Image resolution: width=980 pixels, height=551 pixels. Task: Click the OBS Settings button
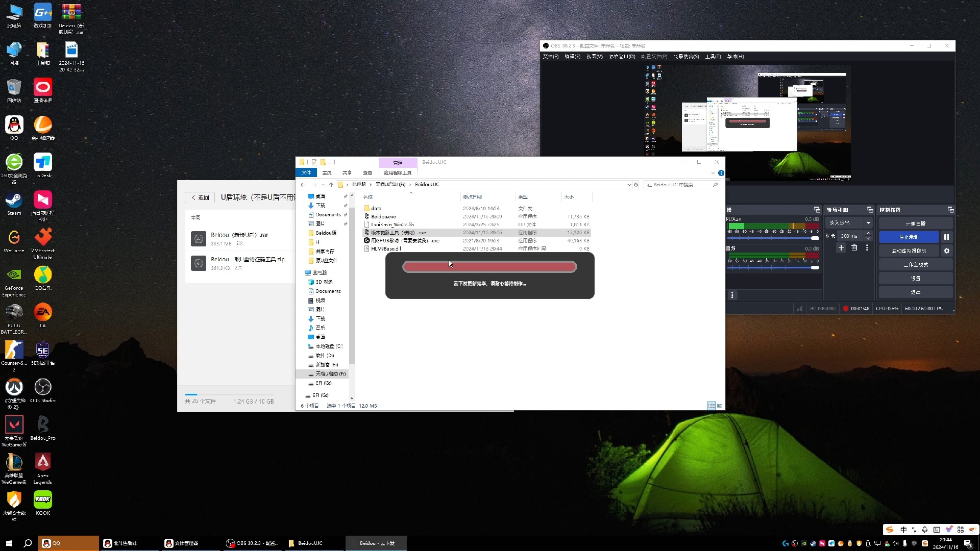[915, 279]
